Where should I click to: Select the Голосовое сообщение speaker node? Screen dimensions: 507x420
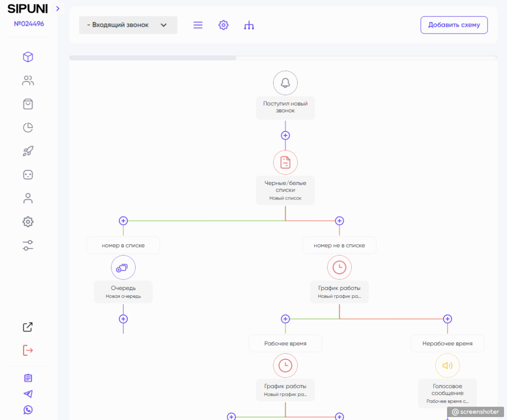pos(447,366)
